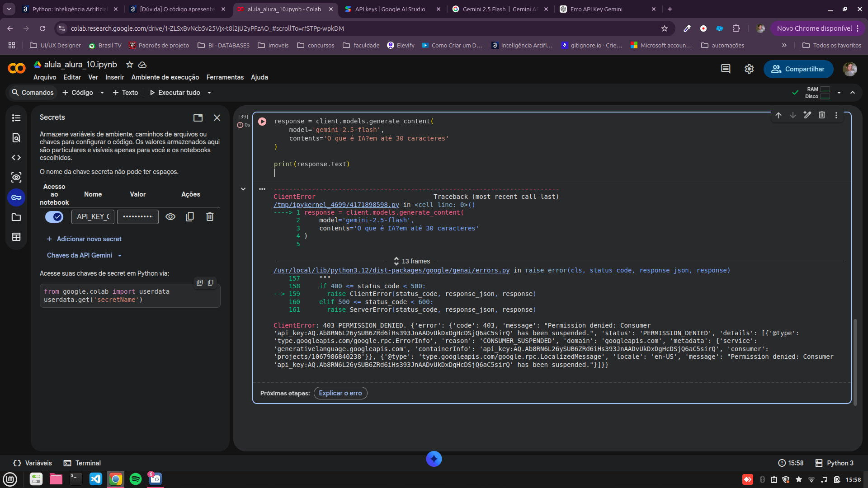Screen dimensions: 868x488
Task: Select the Secrets key sidebar icon
Action: click(16, 197)
